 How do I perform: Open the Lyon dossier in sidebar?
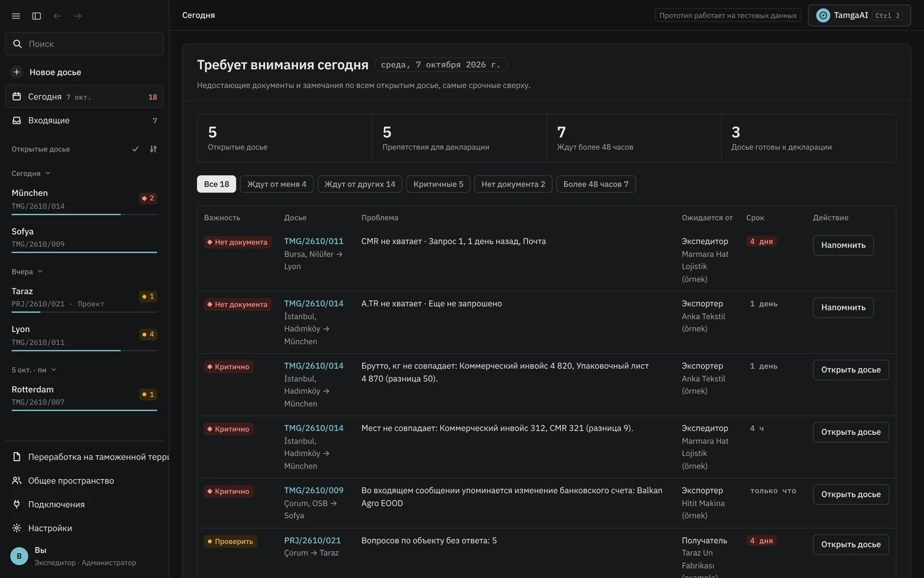[x=84, y=336]
